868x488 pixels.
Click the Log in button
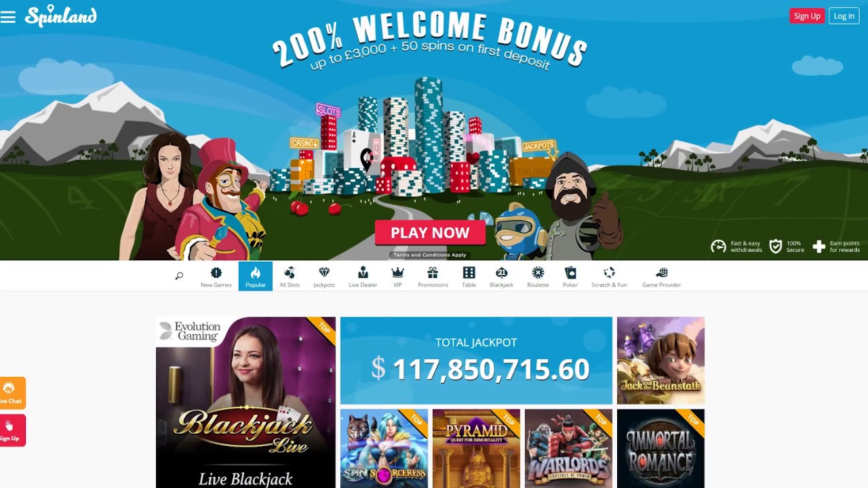point(844,16)
